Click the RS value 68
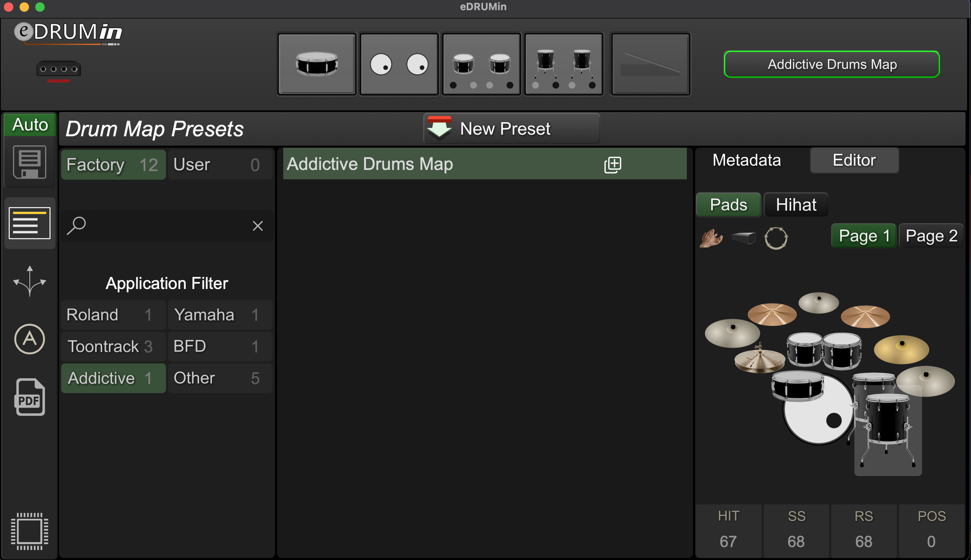This screenshot has height=560, width=971. coord(864,542)
